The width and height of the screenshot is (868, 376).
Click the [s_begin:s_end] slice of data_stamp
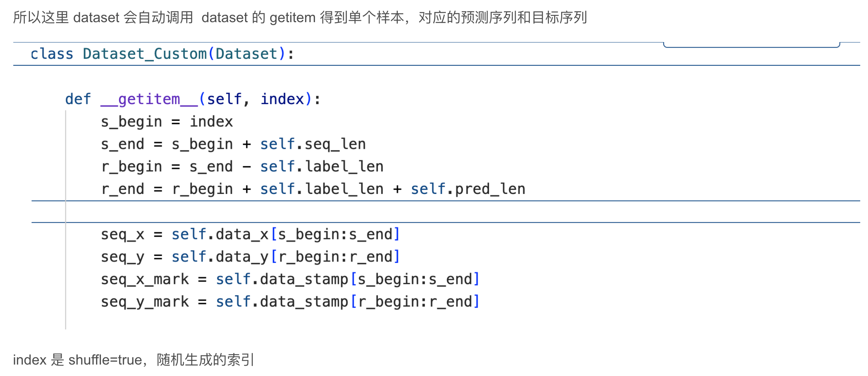(x=415, y=279)
